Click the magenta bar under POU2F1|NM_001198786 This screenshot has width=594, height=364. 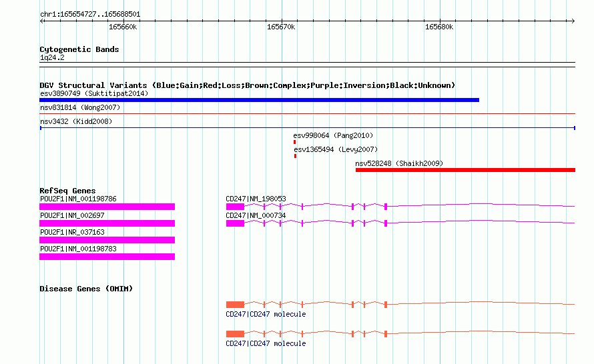[107, 207]
